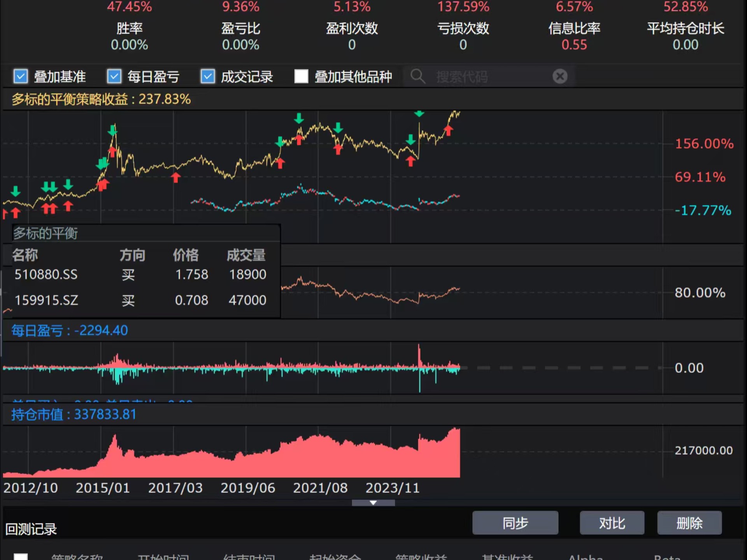Click the 同步 button

515,523
